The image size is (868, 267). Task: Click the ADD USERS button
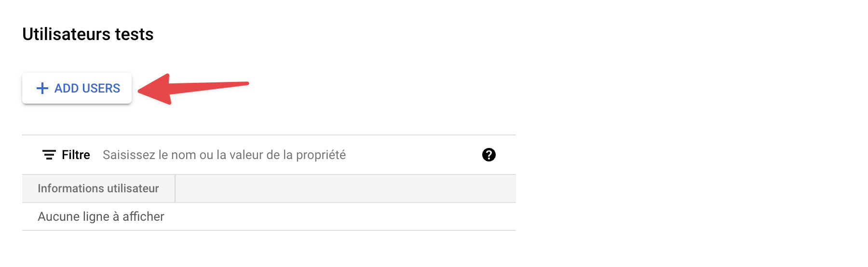point(77,88)
